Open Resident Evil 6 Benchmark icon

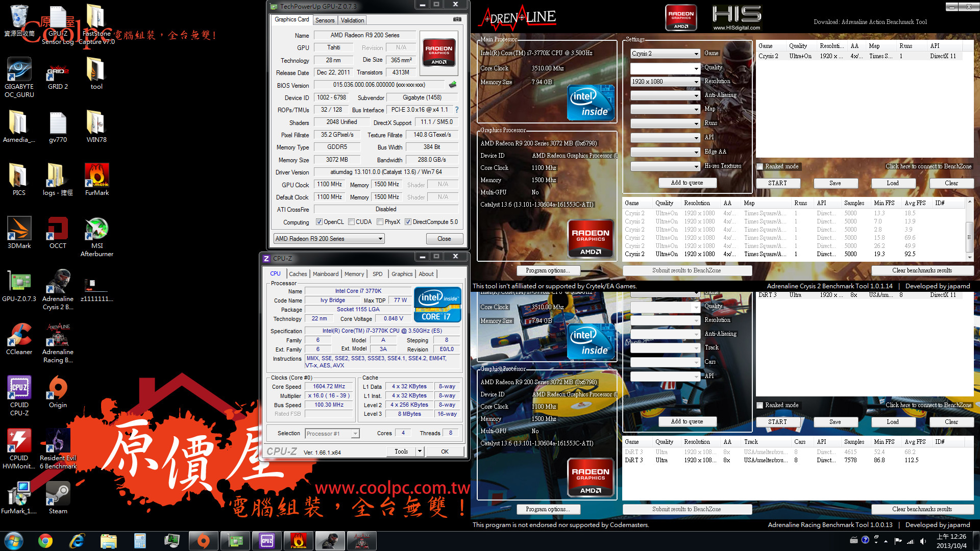point(58,449)
